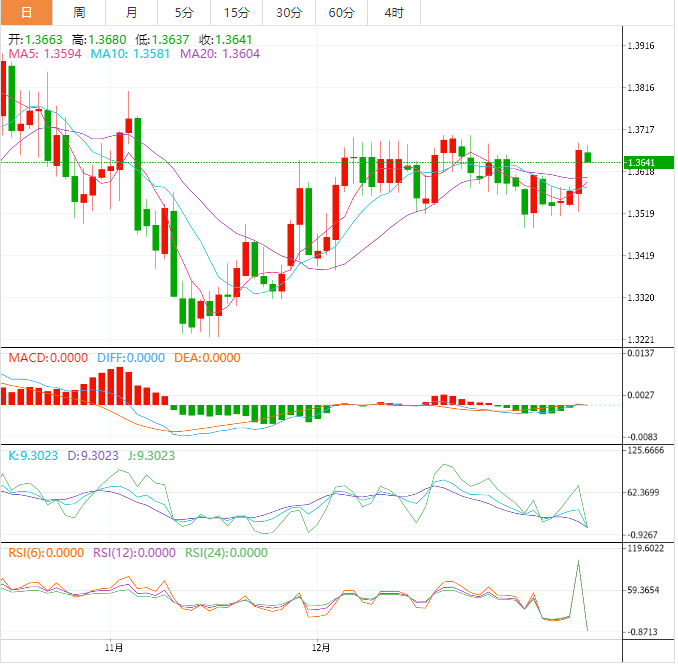Click the RSI(6):0.0000 label
Viewport: 678px width, 668px height.
pos(46,553)
